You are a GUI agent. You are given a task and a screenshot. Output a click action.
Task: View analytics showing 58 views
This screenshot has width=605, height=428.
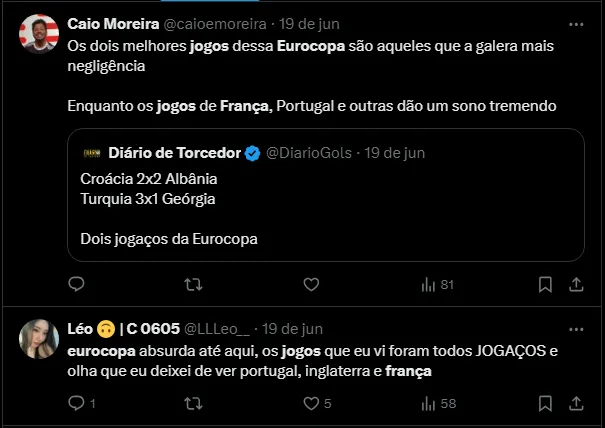(x=438, y=404)
